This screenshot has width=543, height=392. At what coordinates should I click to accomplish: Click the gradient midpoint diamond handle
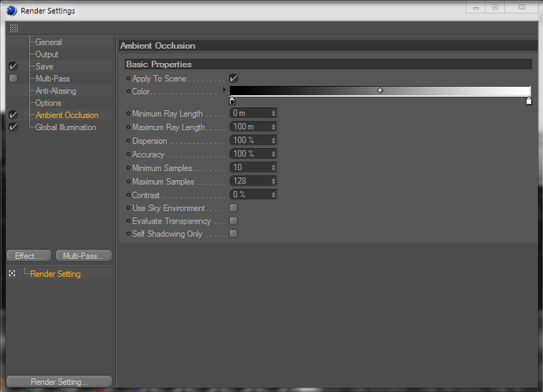380,91
